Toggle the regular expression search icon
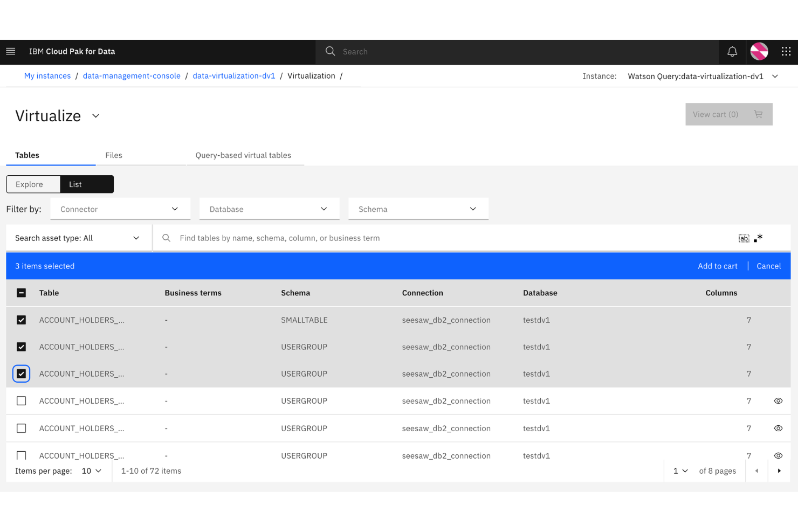The image size is (798, 532). point(759,238)
